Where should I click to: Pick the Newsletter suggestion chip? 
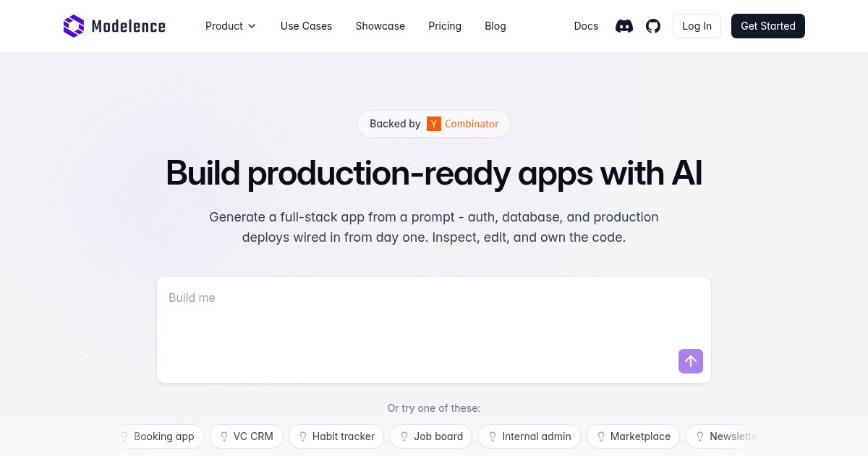pos(722,436)
